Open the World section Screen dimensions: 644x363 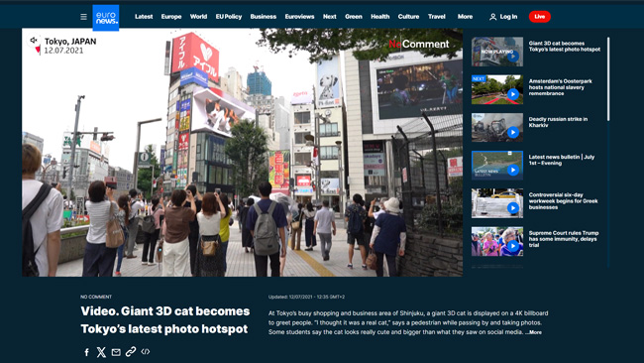(198, 17)
